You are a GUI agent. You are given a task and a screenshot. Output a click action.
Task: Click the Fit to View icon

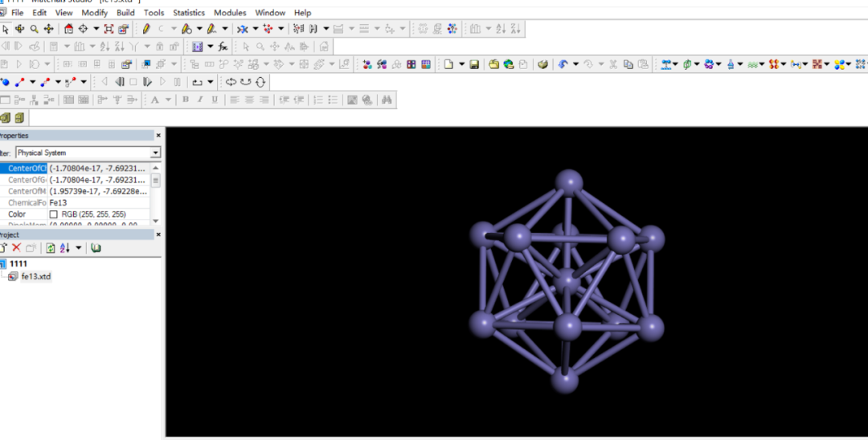(108, 29)
